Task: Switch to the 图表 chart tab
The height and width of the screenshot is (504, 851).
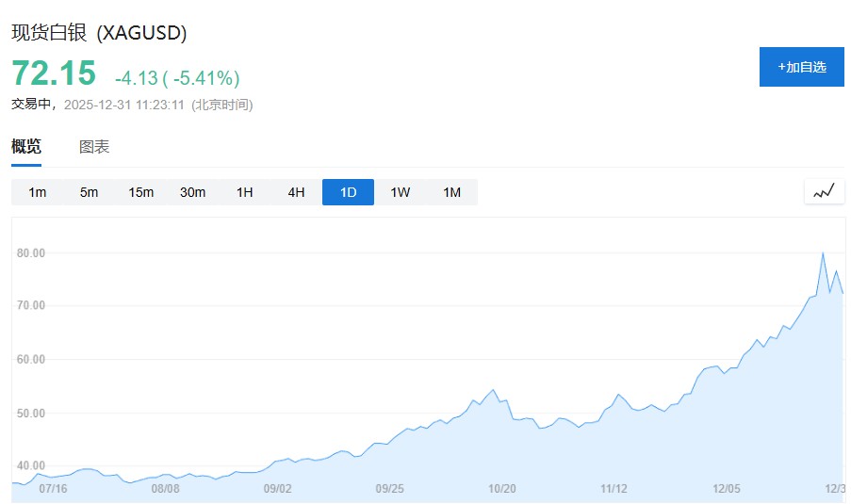Action: [94, 147]
